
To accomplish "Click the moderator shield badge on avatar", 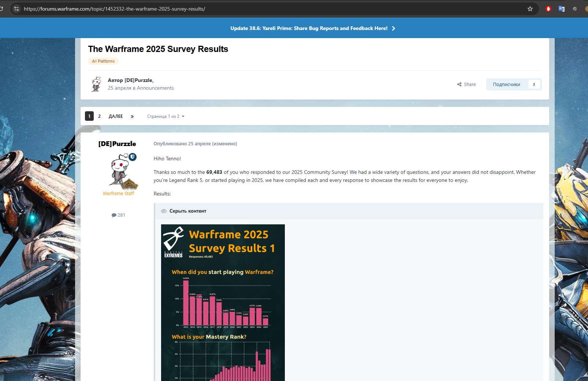I will (133, 157).
